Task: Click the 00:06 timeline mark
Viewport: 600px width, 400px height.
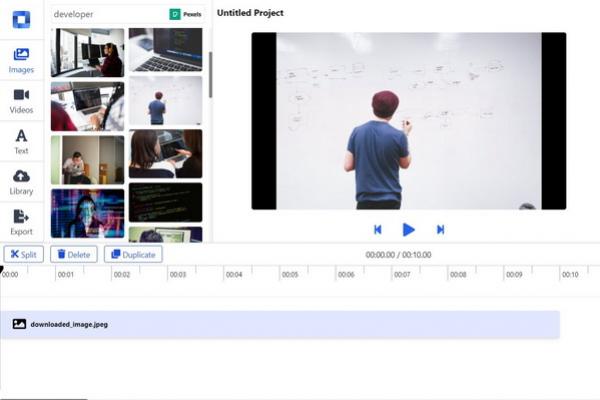Action: click(x=346, y=275)
